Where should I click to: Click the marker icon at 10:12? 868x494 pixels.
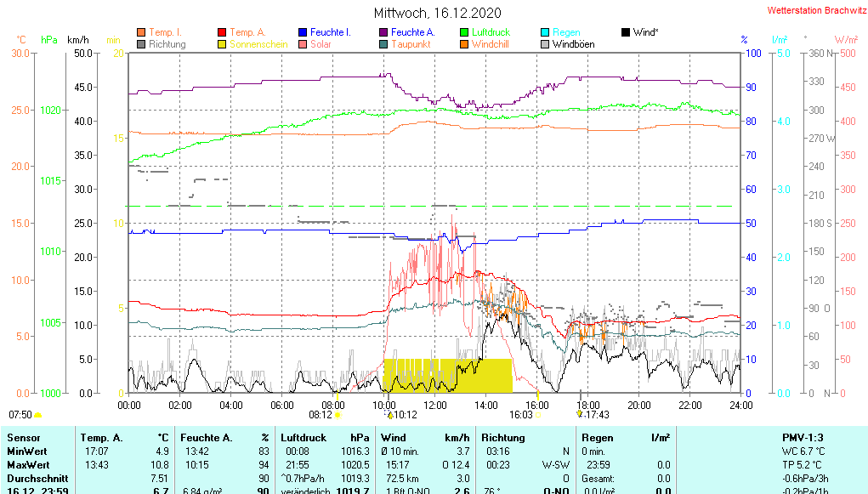(x=390, y=415)
